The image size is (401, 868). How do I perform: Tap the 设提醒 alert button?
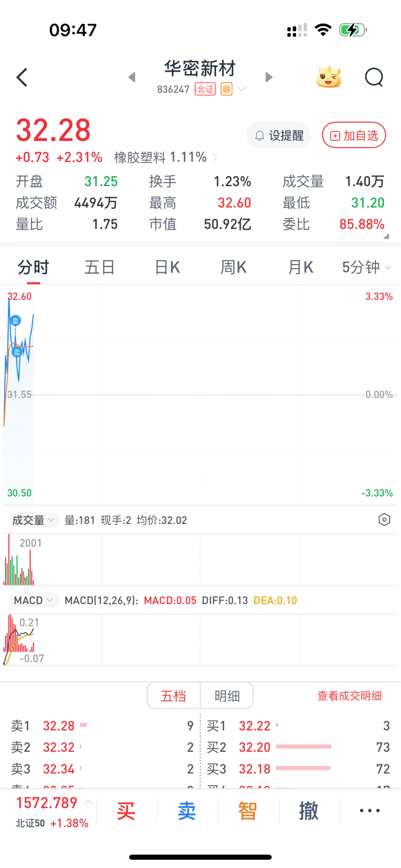(x=278, y=136)
